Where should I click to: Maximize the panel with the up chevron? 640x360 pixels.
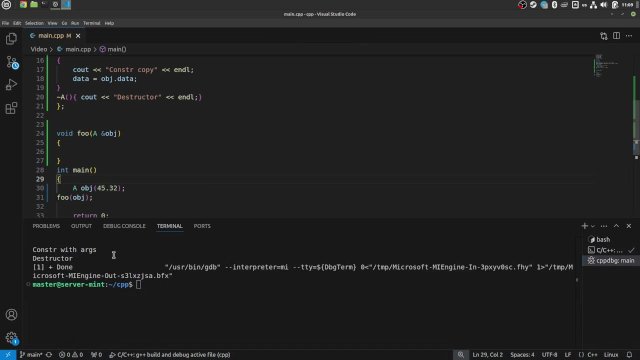coord(616,226)
